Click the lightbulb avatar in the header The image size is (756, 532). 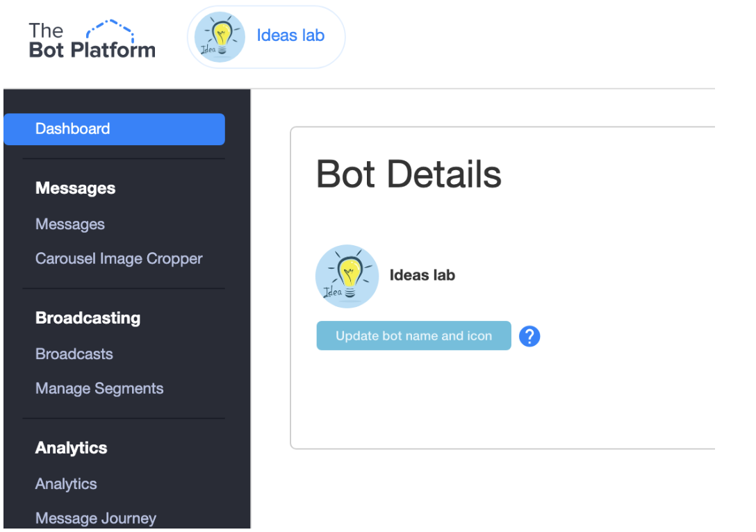click(x=220, y=37)
